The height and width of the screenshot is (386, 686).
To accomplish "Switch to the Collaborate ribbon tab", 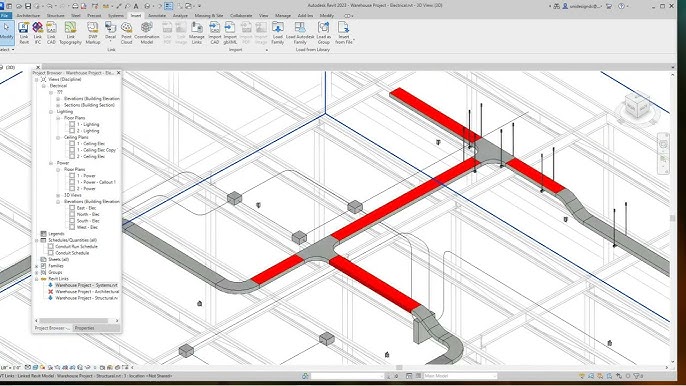I will tap(241, 15).
